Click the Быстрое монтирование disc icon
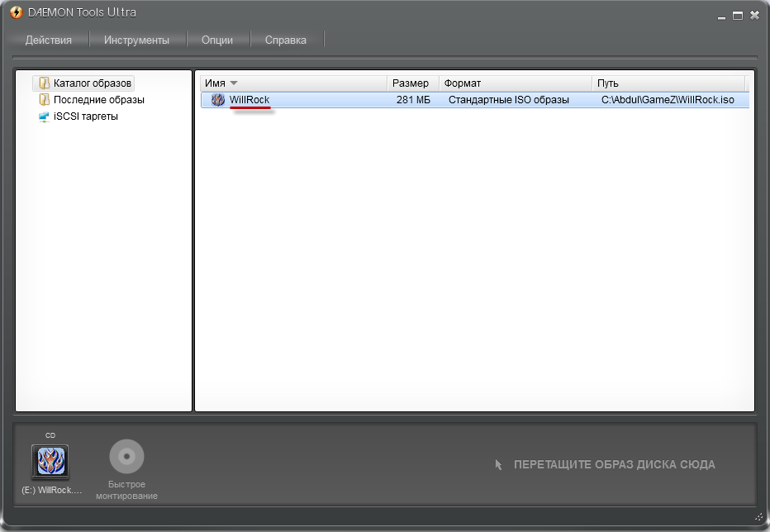The height and width of the screenshot is (532, 770). 126,456
